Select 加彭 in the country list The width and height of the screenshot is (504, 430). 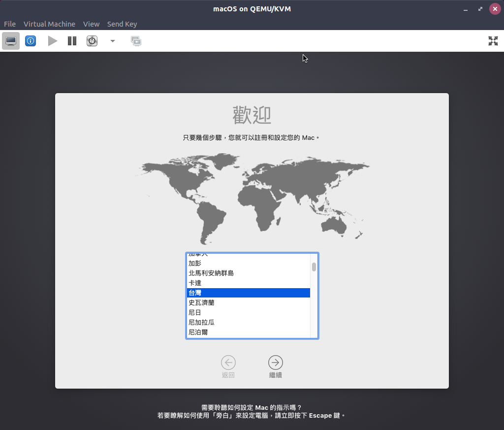249,263
